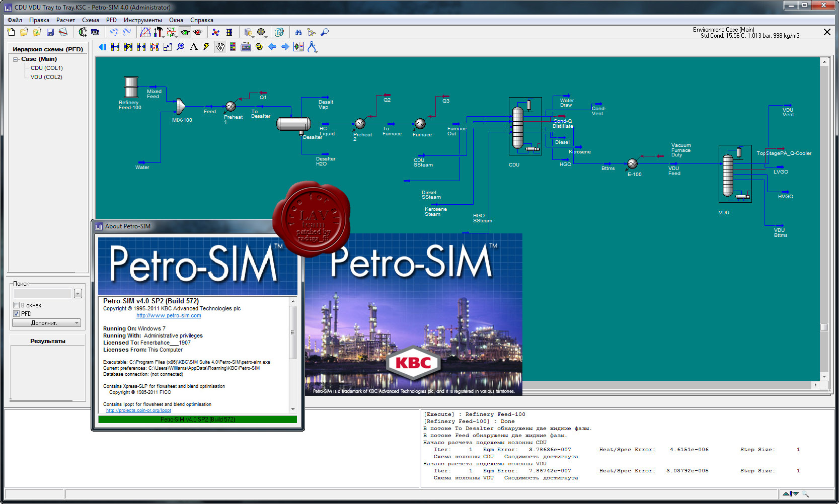Open the units (°C °F kg lb) icon
This screenshot has width=839, height=504.
172,32
